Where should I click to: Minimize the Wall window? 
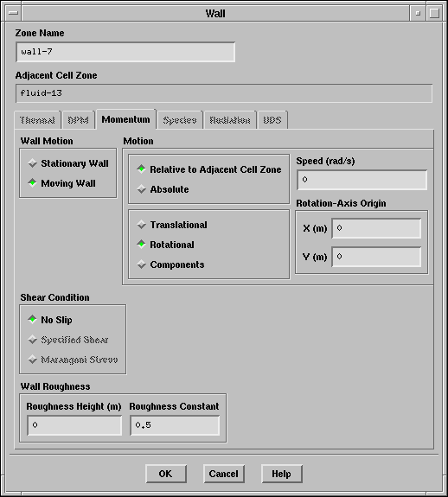click(x=418, y=13)
